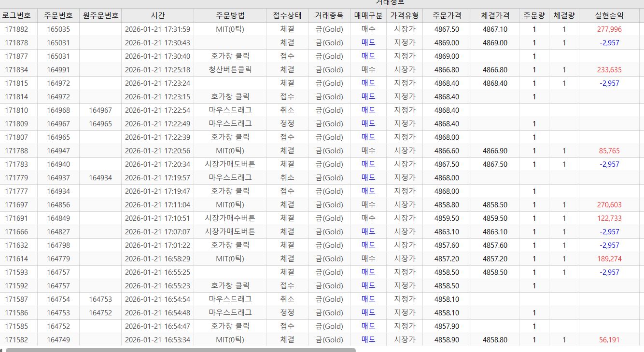Click execution price 4858.80
The image size is (644, 352).
[x=495, y=340]
